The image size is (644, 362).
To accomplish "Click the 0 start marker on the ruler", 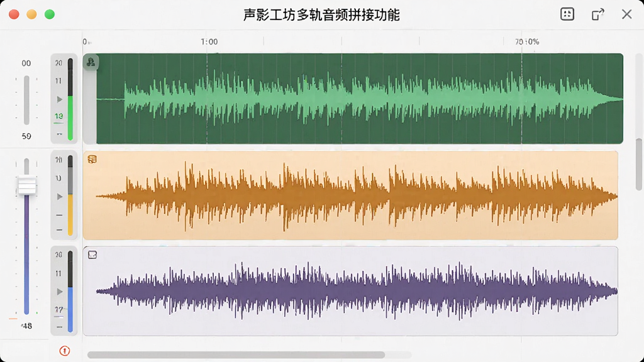I will click(x=85, y=42).
